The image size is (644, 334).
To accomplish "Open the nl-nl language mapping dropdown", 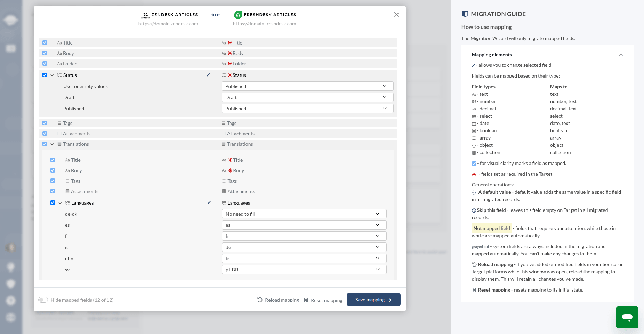I will click(304, 258).
